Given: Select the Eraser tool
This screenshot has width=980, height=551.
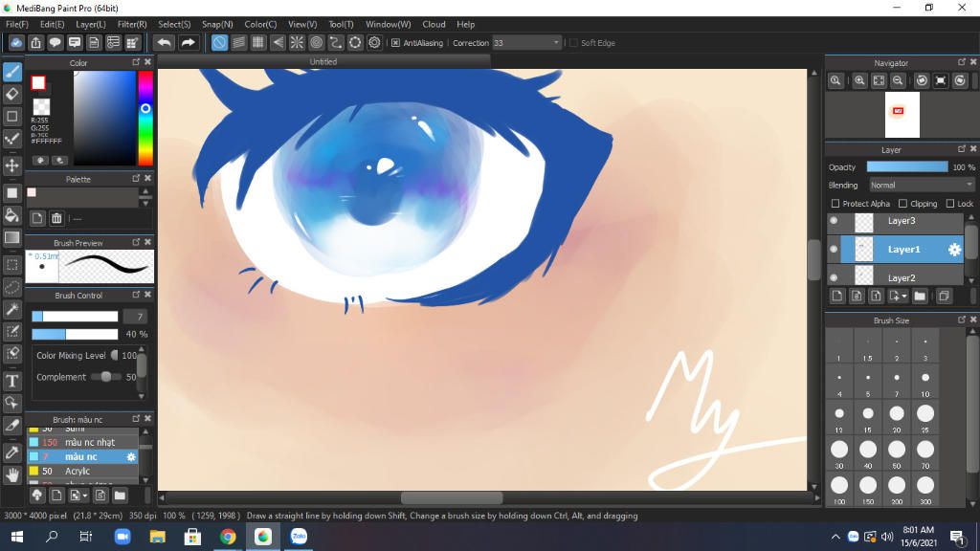Looking at the screenshot, I should point(12,95).
